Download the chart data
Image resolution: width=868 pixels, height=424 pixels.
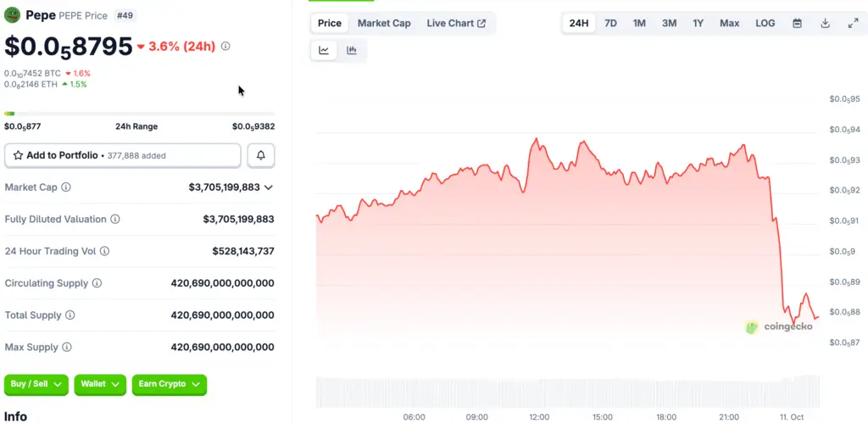click(x=825, y=23)
